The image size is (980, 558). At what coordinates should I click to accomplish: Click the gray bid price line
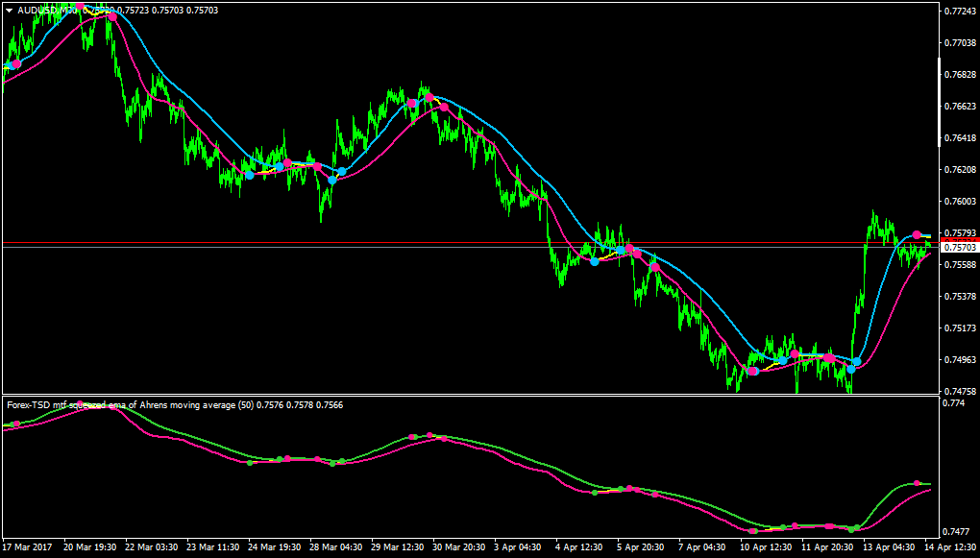[470, 248]
